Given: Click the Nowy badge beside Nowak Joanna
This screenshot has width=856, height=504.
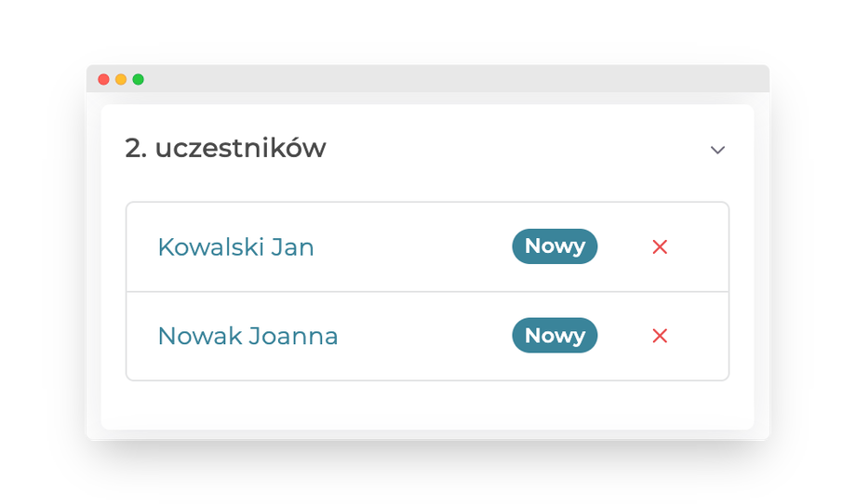Looking at the screenshot, I should pyautogui.click(x=555, y=336).
